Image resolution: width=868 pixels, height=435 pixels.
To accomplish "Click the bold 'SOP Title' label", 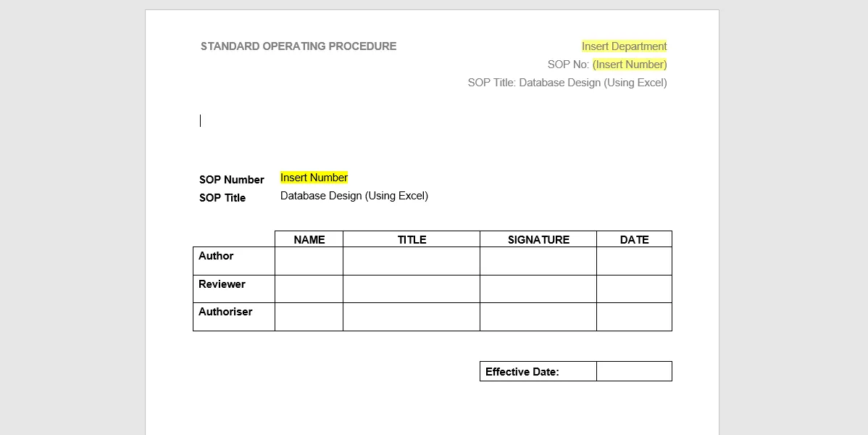I will (x=222, y=199).
